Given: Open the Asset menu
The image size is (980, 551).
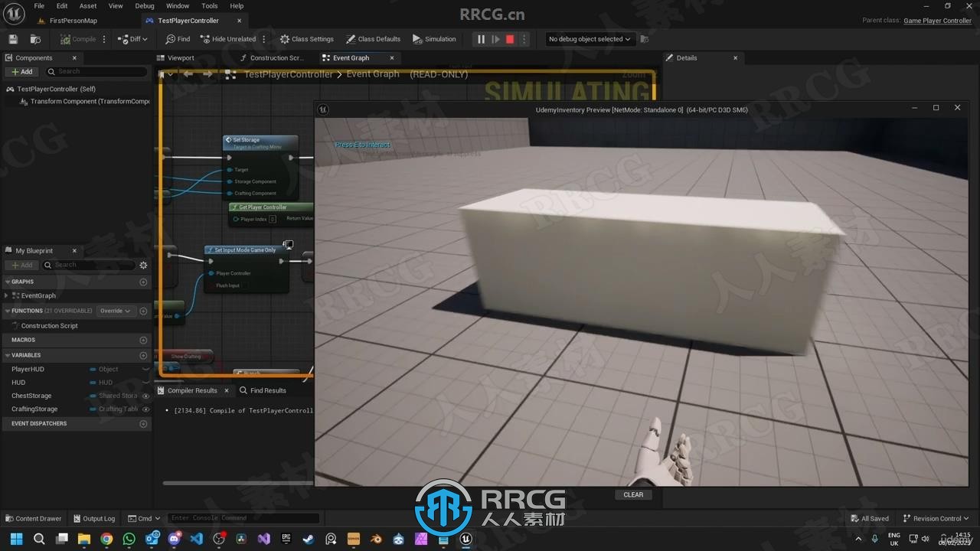Looking at the screenshot, I should (x=88, y=6).
